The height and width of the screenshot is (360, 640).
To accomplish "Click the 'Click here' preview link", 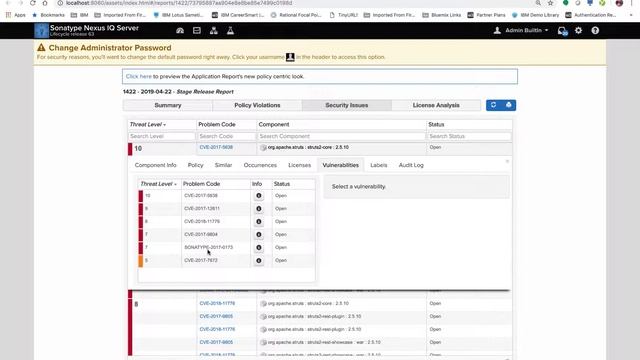I will (x=138, y=76).
